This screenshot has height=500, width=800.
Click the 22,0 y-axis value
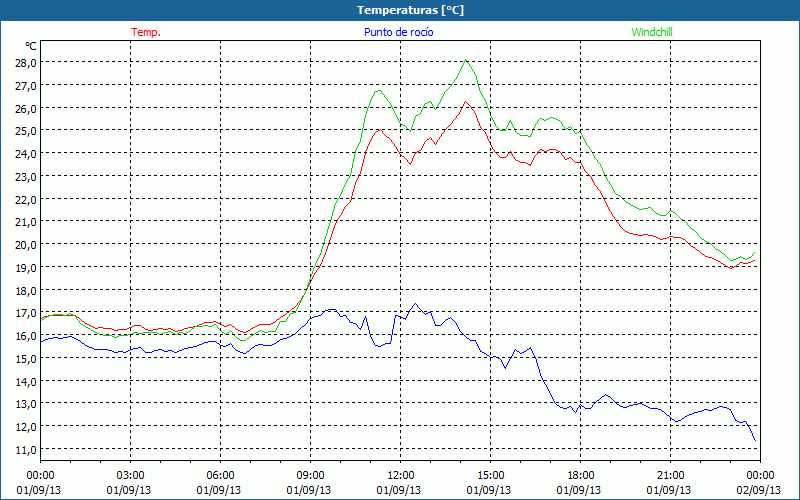pos(26,199)
